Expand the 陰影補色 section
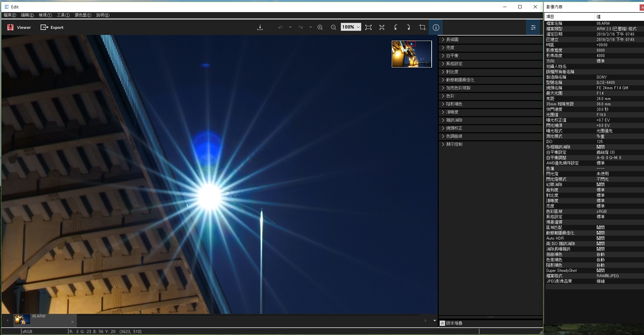This screenshot has width=644, height=335. coord(490,104)
